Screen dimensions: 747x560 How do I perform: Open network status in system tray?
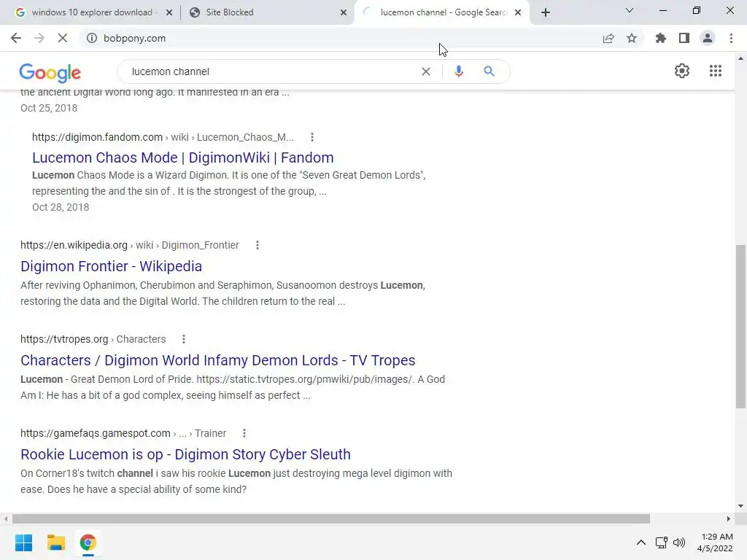coord(661,542)
